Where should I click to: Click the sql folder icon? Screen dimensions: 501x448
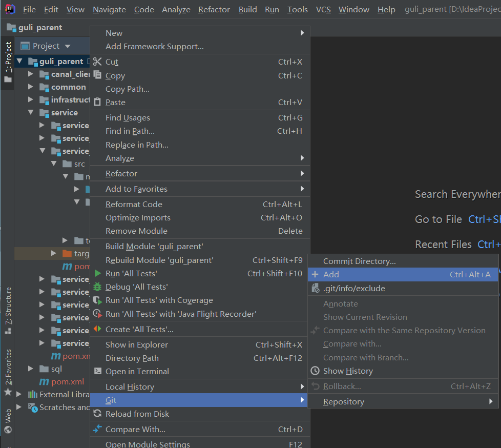pos(44,369)
